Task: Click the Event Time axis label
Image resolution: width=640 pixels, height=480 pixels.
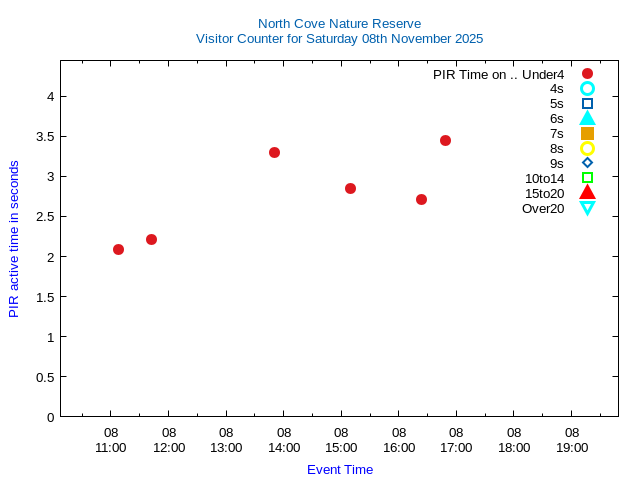Action: pyautogui.click(x=340, y=469)
